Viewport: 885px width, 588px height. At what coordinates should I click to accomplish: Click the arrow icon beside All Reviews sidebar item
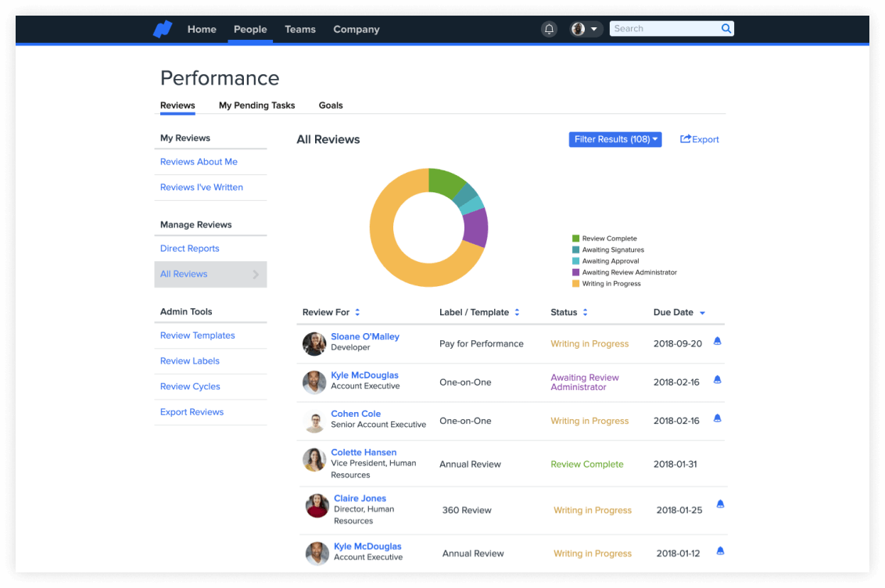click(256, 274)
